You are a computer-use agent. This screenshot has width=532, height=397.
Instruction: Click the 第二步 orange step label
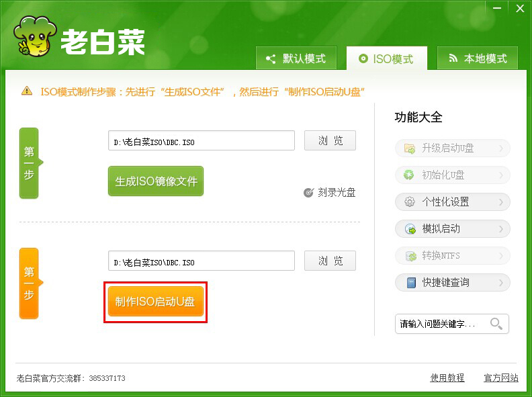tap(30, 283)
